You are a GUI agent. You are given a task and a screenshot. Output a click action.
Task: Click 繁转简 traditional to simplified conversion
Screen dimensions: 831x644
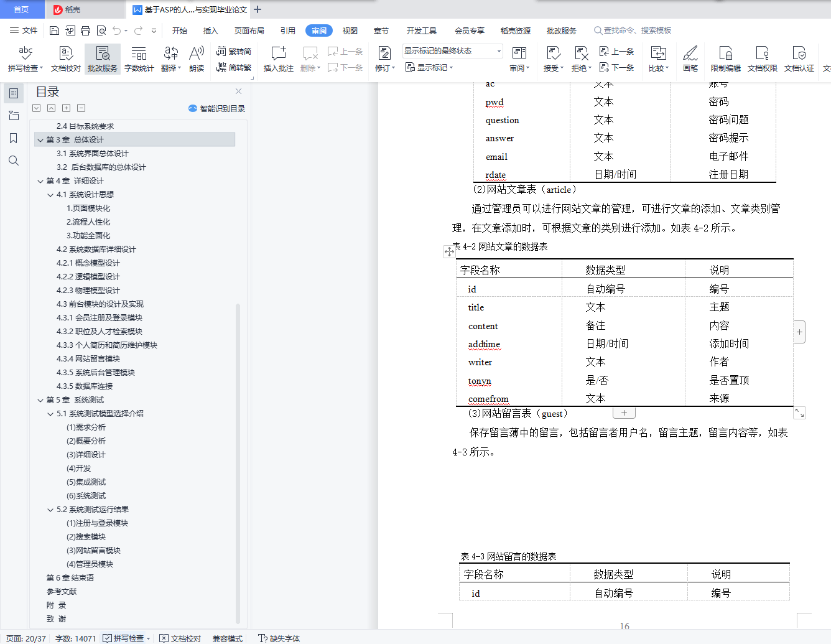click(x=234, y=51)
